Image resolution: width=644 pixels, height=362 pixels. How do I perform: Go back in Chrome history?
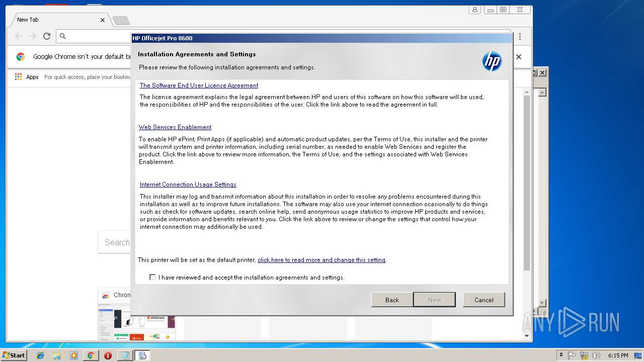[19, 36]
